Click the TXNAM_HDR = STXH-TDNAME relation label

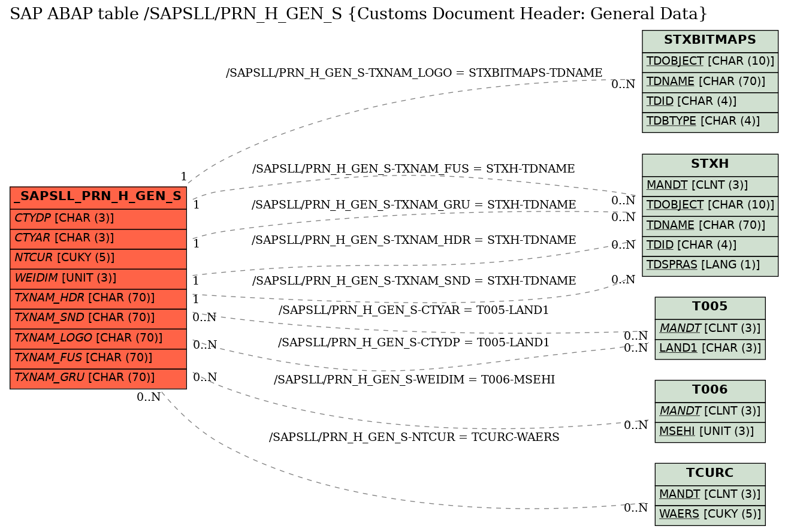pos(413,240)
